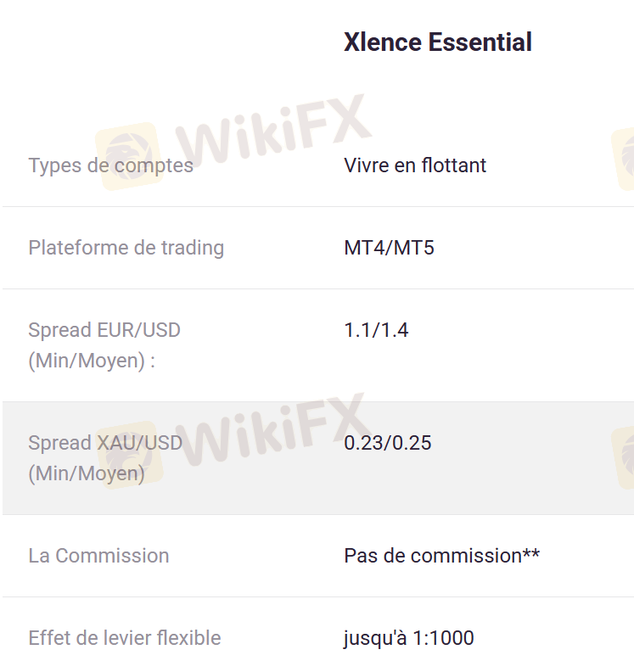Select the MT4/MT5 platform value
This screenshot has width=634, height=672.
coord(389,248)
